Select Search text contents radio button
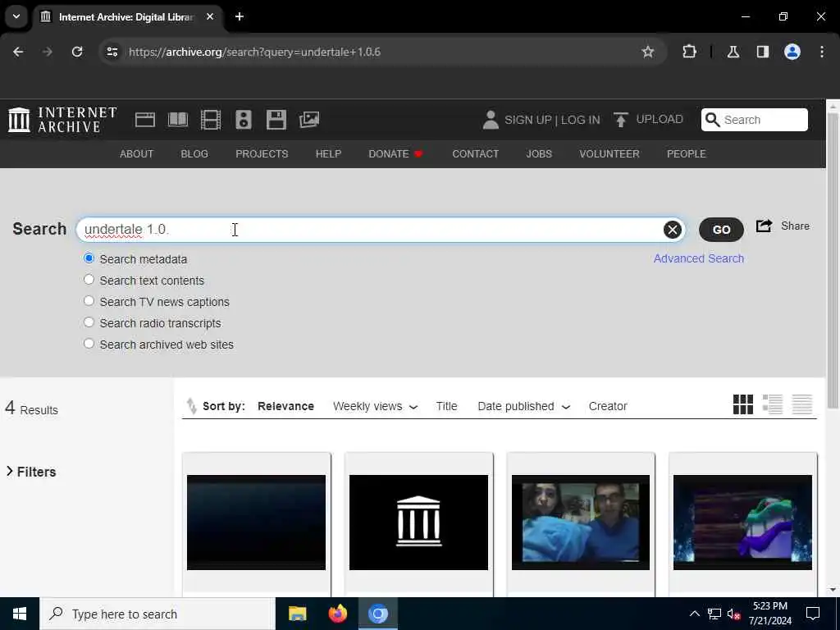 (x=89, y=280)
